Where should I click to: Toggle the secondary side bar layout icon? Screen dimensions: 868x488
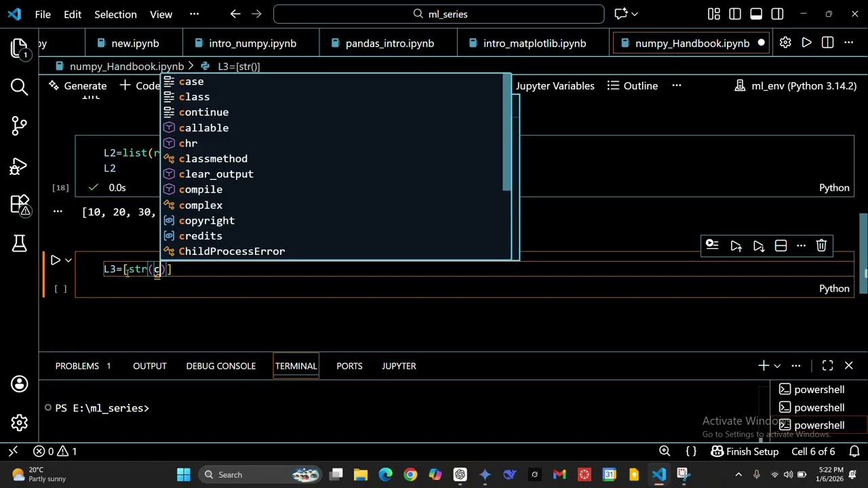[777, 14]
